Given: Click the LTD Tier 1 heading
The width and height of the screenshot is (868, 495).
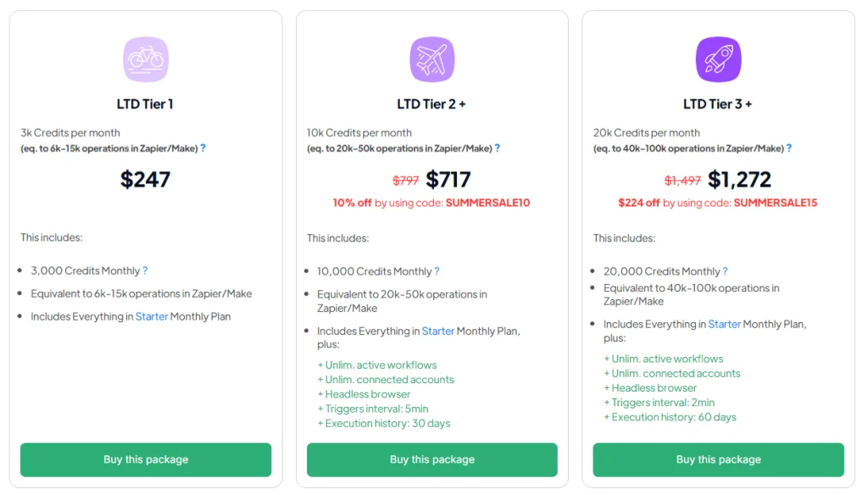Looking at the screenshot, I should (146, 104).
